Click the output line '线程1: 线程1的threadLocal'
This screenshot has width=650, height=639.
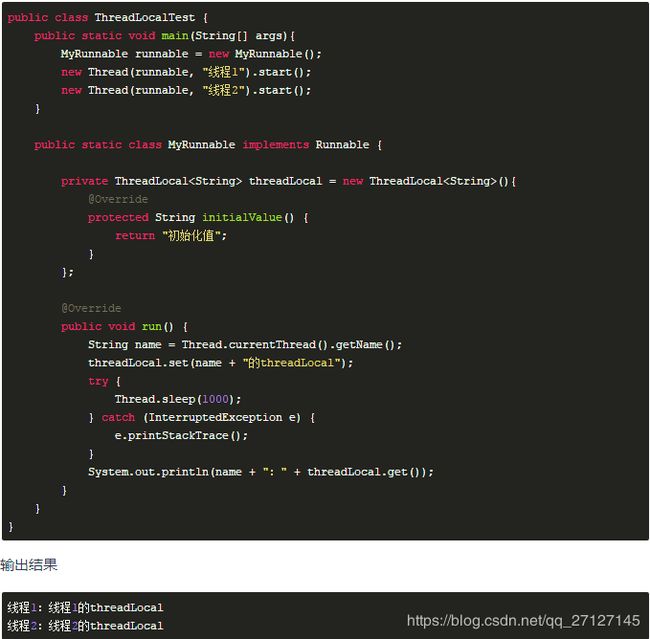coord(85,607)
